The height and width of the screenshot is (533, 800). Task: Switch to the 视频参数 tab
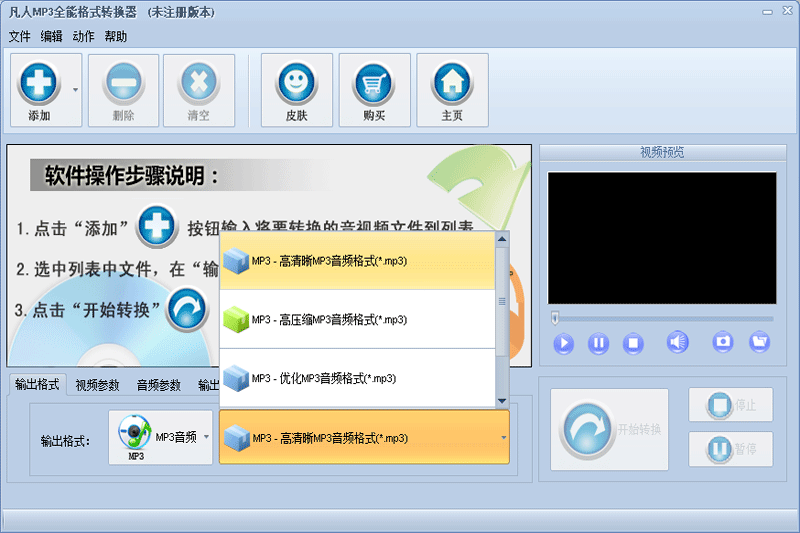click(97, 385)
